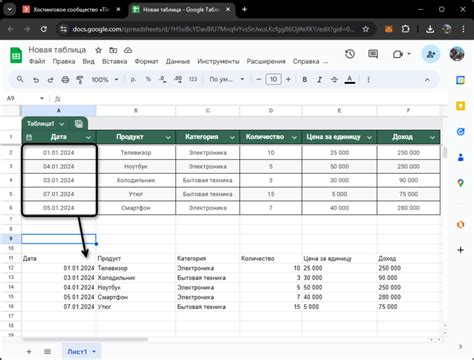Check the cloud save status icon
Viewport: 474px width, 360px height.
coord(128,50)
